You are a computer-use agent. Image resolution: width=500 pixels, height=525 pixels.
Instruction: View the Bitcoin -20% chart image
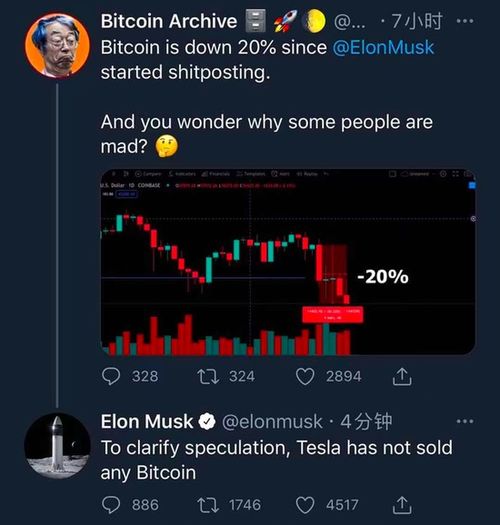tap(288, 262)
